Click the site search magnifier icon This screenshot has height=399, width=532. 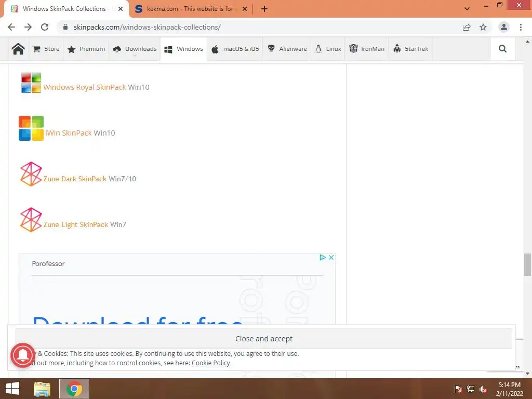(x=502, y=49)
